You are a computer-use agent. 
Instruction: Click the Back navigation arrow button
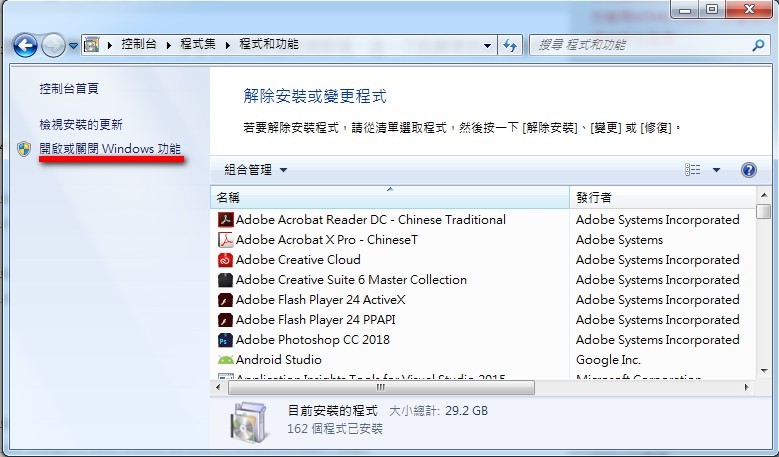pyautogui.click(x=25, y=46)
